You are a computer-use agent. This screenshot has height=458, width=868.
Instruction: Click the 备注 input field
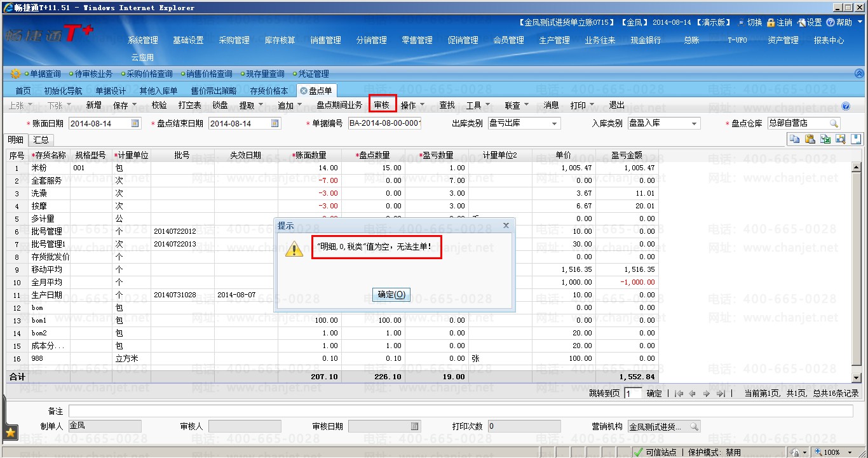(461, 412)
